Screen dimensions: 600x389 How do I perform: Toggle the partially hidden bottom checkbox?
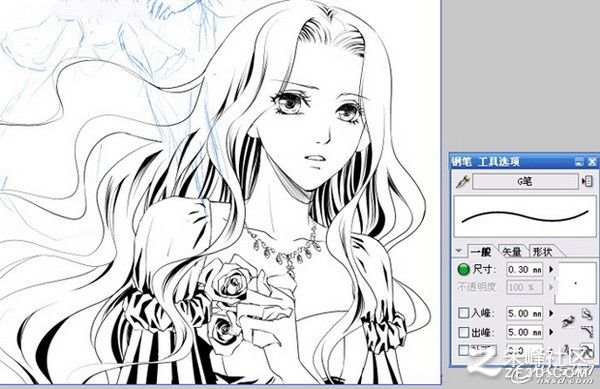[463, 349]
